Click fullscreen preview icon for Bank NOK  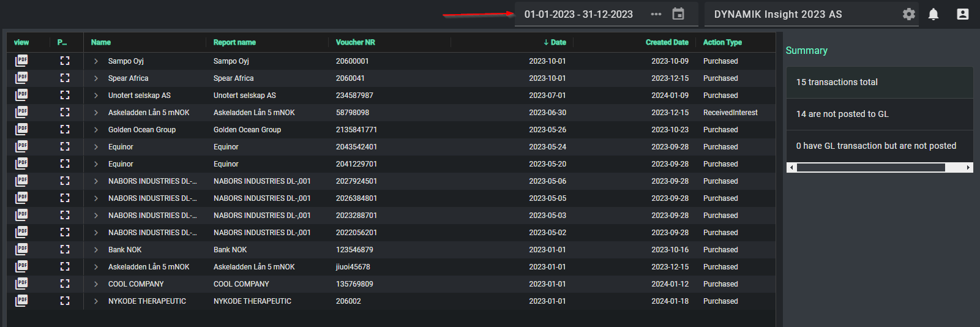pos(65,249)
